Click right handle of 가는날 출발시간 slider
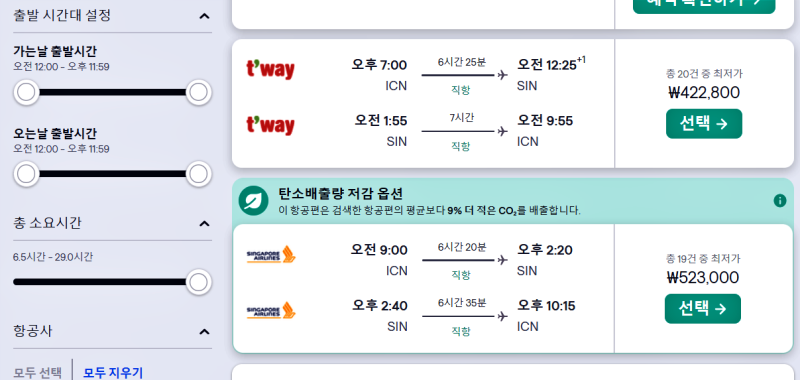Viewport: 800px width, 380px height. point(198,92)
